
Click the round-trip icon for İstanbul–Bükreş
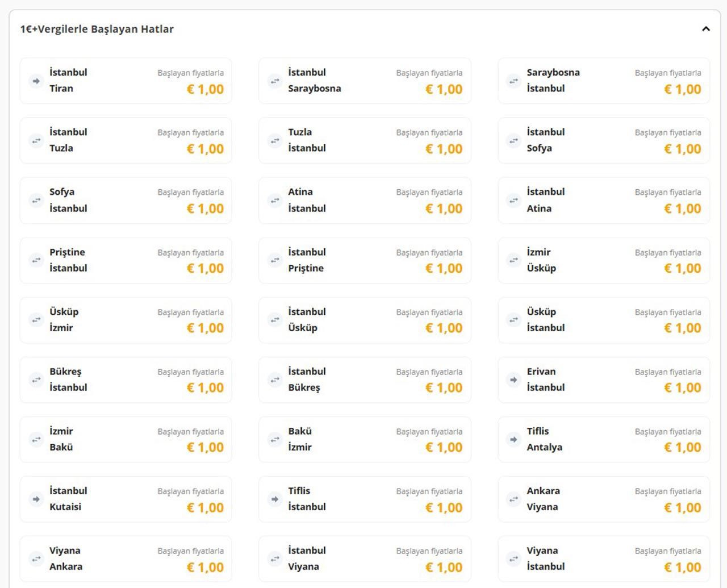tap(275, 380)
